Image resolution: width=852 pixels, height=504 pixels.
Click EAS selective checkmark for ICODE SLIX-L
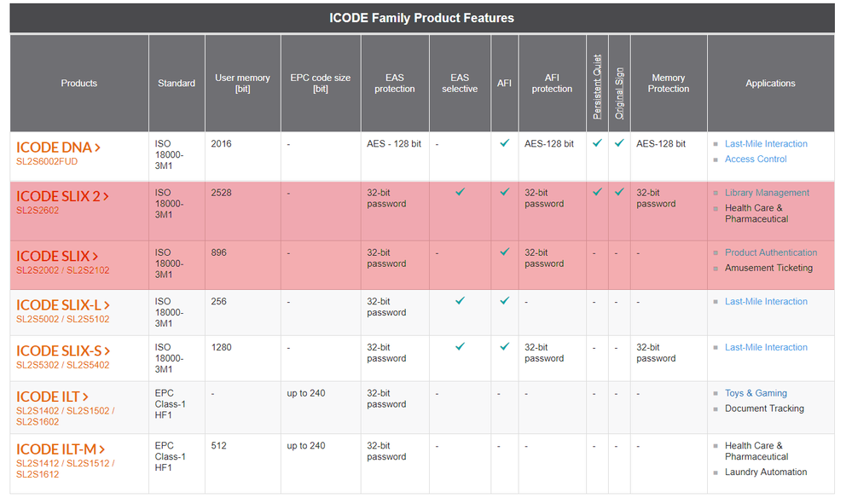460,300
